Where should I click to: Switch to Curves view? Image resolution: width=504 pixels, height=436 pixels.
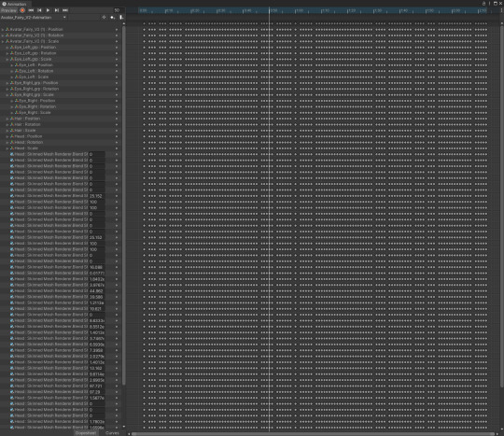[x=112, y=433]
